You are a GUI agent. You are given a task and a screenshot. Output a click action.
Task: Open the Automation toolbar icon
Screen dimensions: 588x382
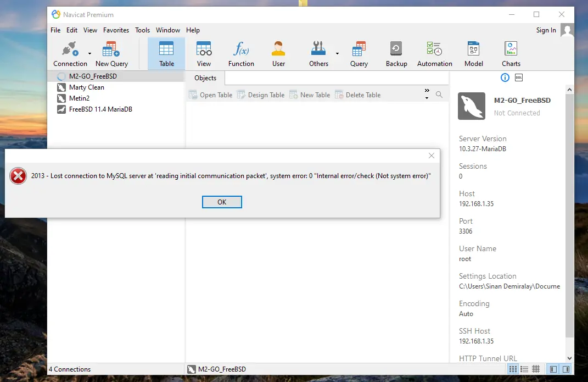(435, 54)
